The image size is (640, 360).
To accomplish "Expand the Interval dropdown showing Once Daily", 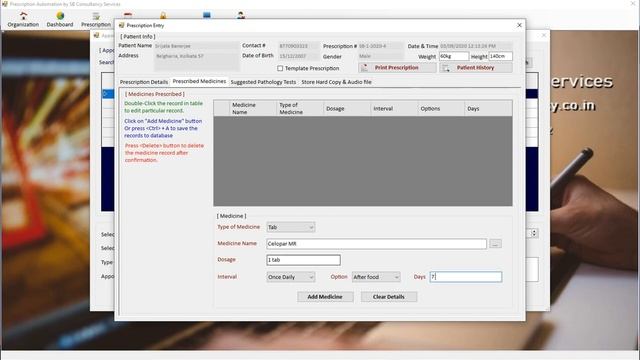I will [291, 277].
